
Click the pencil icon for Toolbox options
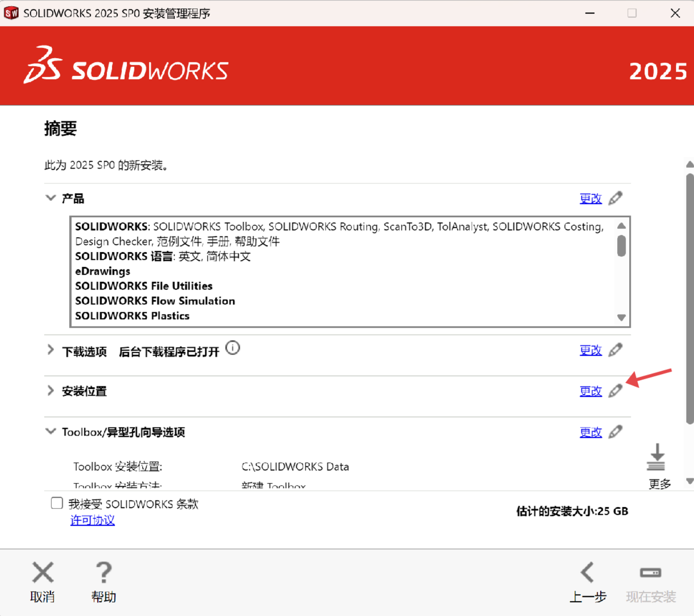coord(615,432)
